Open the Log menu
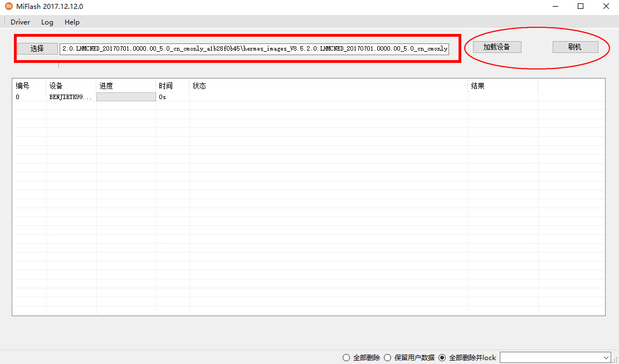The image size is (619, 364). (47, 22)
